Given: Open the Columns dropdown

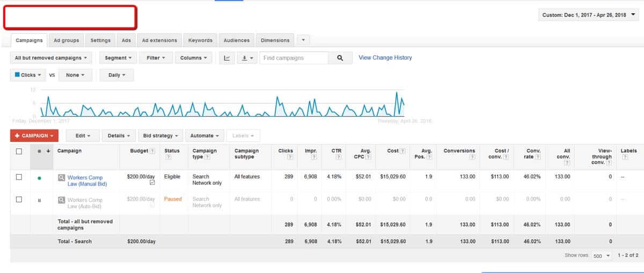Looking at the screenshot, I should pos(194,58).
